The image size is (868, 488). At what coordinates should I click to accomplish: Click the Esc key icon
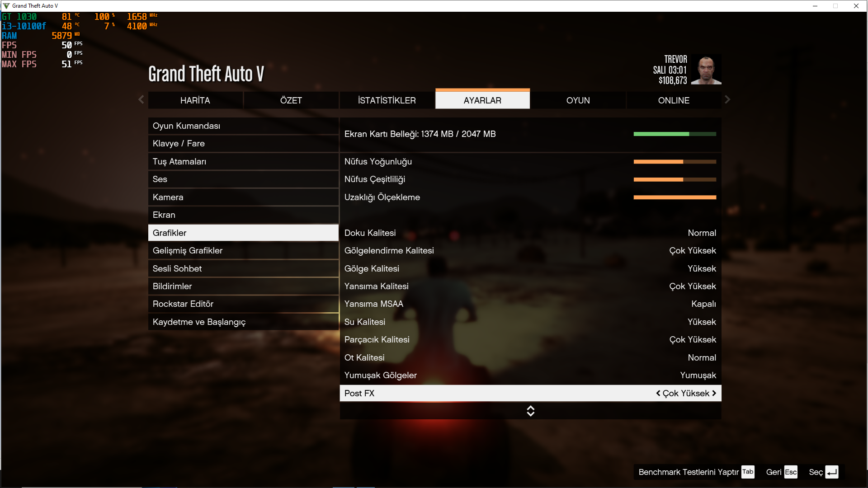click(x=791, y=472)
